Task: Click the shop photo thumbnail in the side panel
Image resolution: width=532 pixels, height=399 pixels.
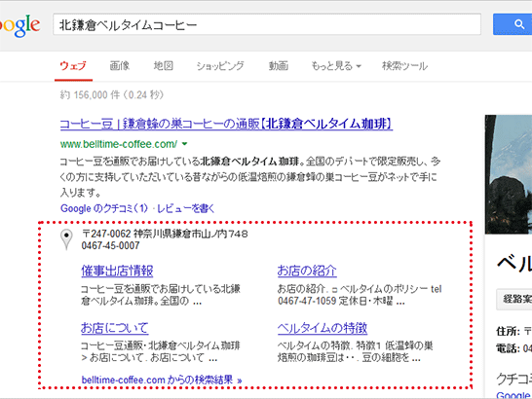Action: pos(509,174)
